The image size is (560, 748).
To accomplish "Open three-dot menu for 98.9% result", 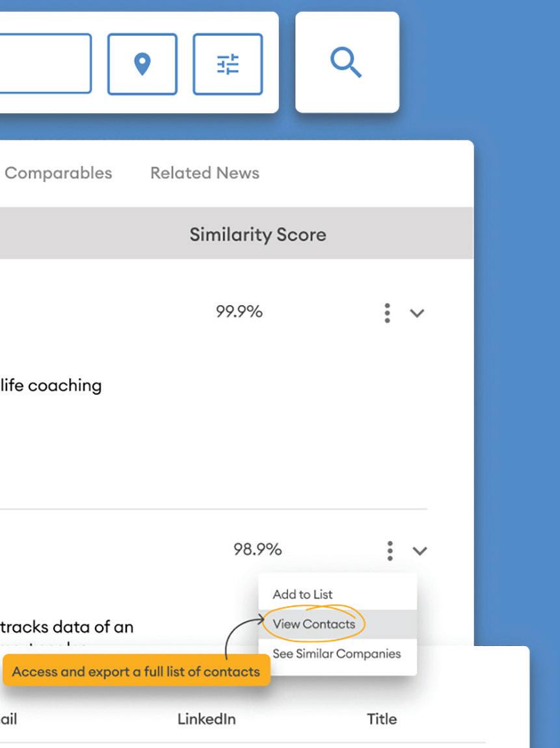I will (390, 551).
